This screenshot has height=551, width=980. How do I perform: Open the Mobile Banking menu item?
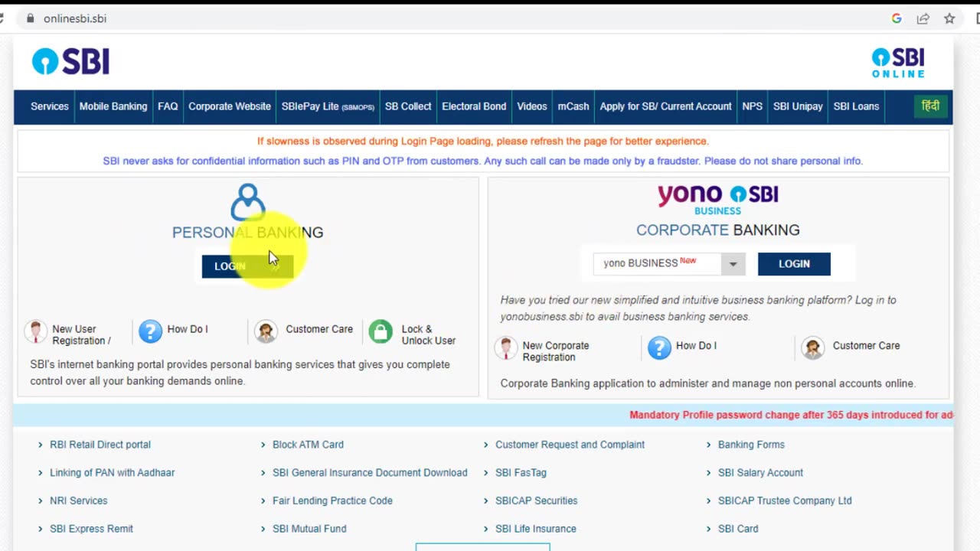click(113, 106)
